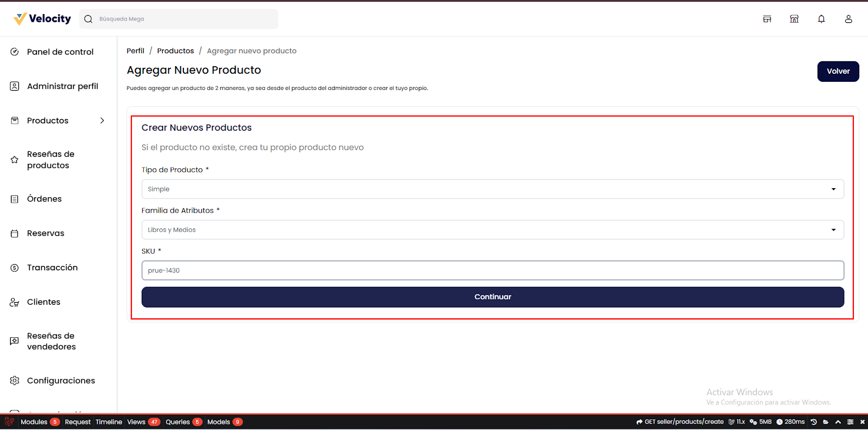
Task: Click the Laravel logo in debugbar
Action: coord(9,422)
